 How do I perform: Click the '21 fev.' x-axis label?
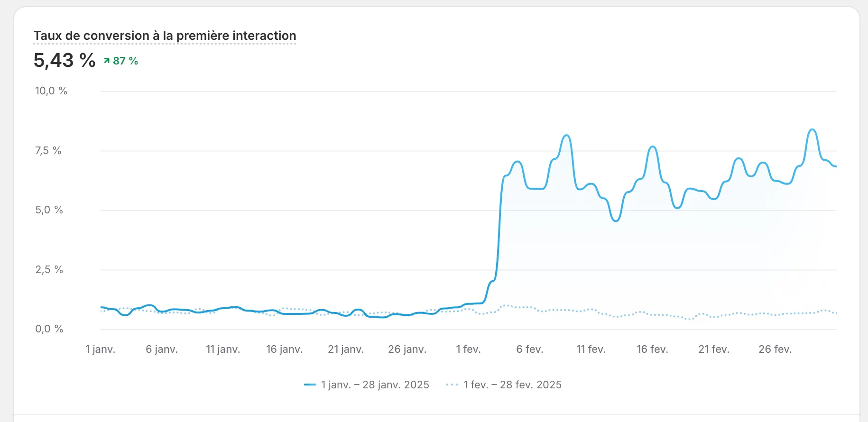pyautogui.click(x=714, y=349)
